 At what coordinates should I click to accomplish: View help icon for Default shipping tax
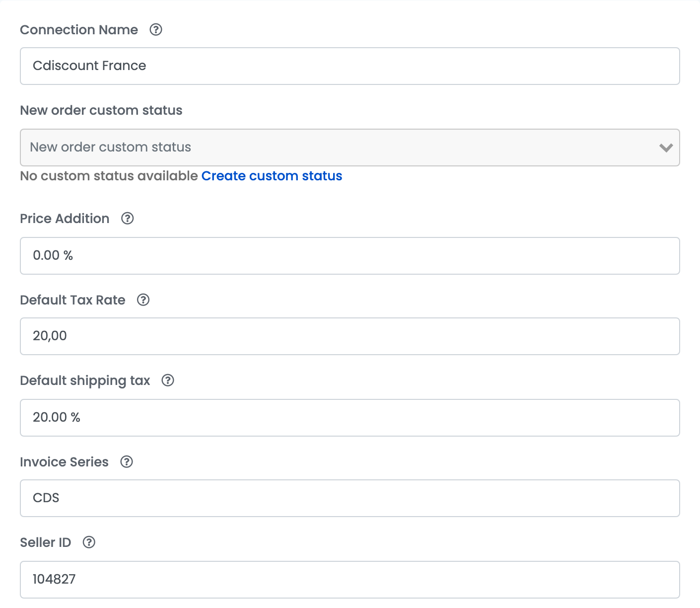point(168,380)
